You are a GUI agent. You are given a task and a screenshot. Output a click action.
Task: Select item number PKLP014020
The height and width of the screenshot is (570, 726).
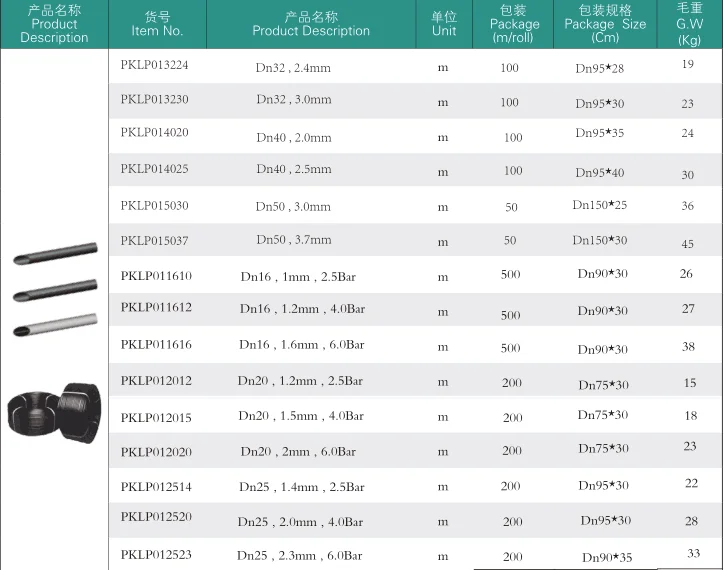(154, 132)
